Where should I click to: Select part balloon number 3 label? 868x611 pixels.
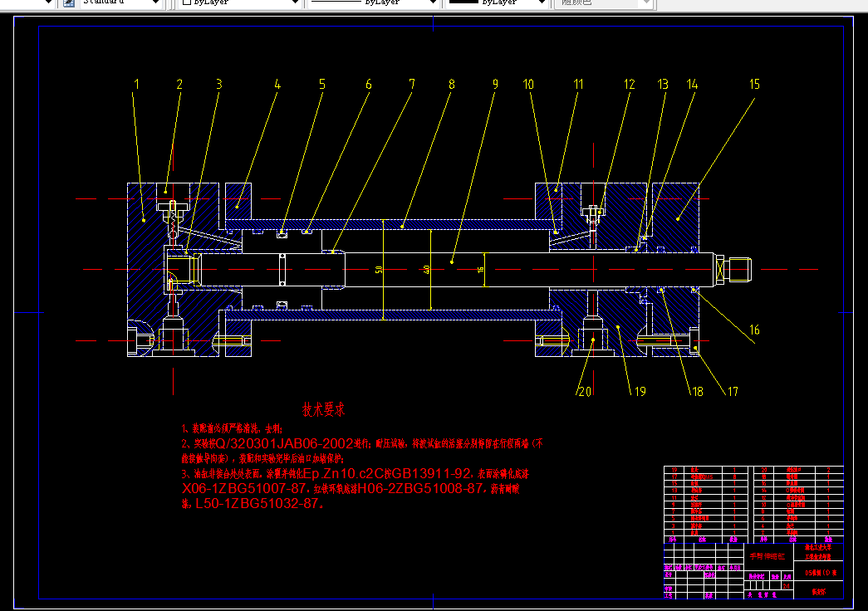[x=219, y=84]
